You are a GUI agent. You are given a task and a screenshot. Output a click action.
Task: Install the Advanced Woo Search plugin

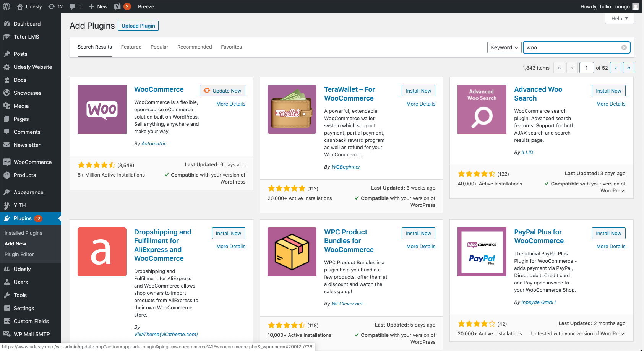pyautogui.click(x=608, y=91)
